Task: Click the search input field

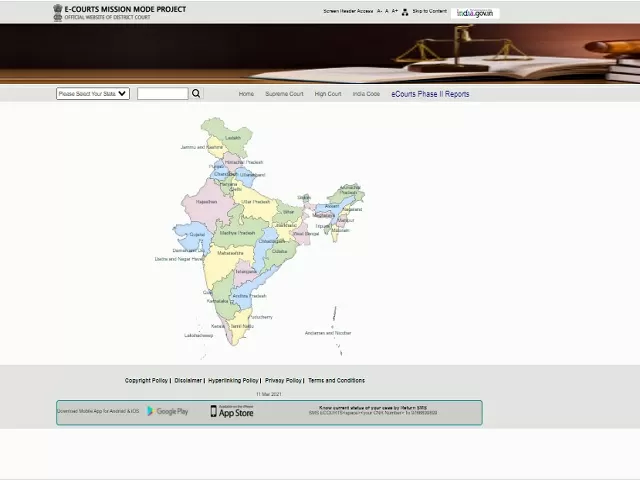Action: tap(162, 93)
